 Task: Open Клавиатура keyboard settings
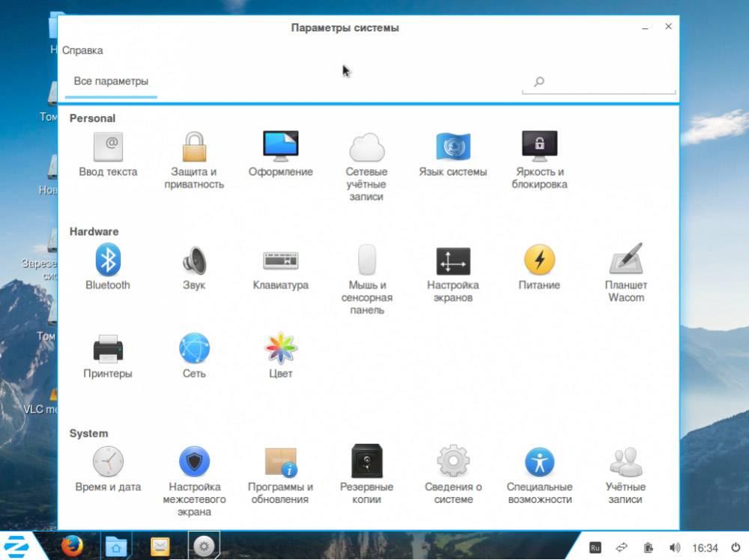point(280,262)
